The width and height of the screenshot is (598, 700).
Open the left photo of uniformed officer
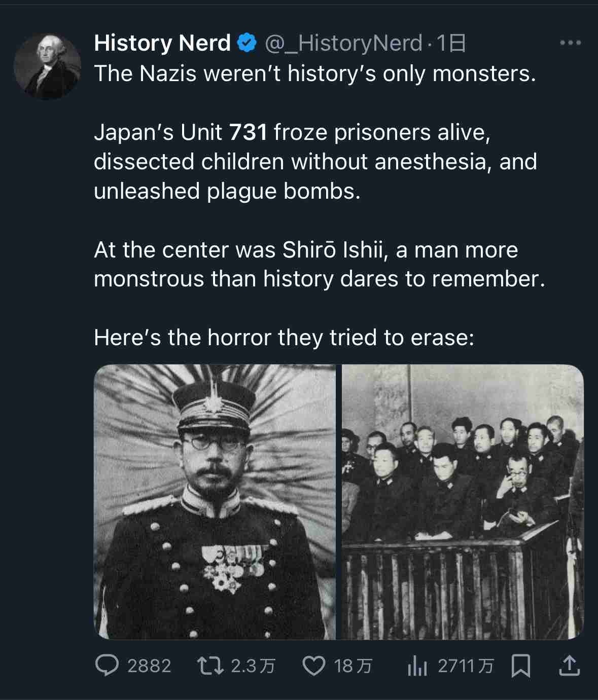tap(215, 502)
